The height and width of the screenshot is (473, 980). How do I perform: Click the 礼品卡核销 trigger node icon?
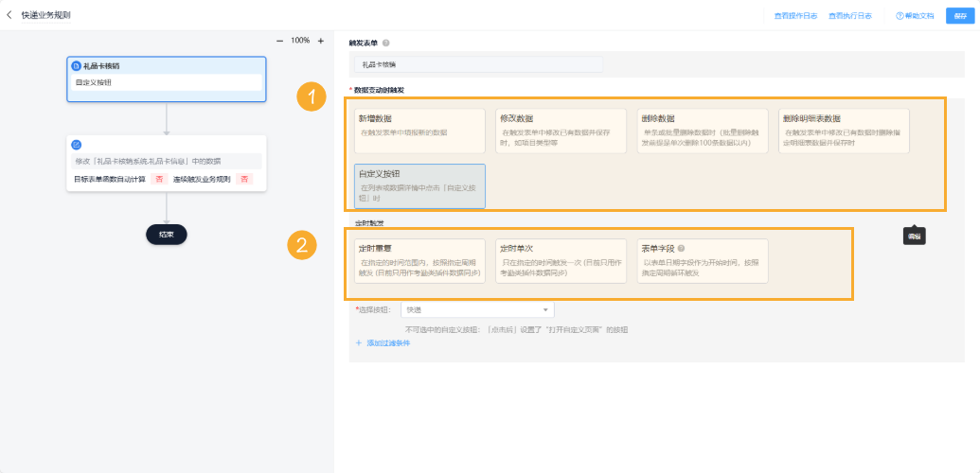77,66
